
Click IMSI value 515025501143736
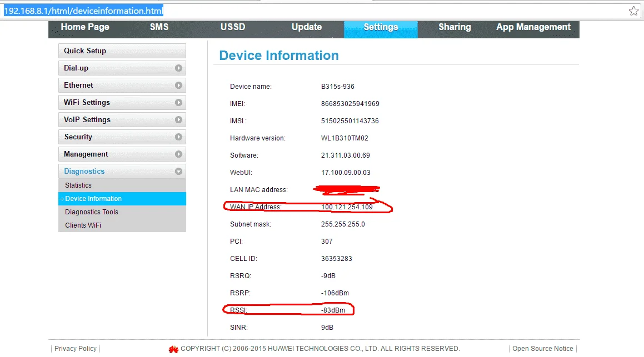click(350, 121)
